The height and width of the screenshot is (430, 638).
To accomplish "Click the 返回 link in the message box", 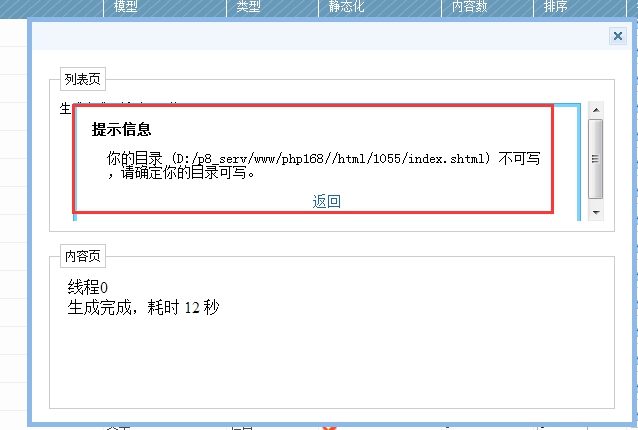I will tap(326, 201).
